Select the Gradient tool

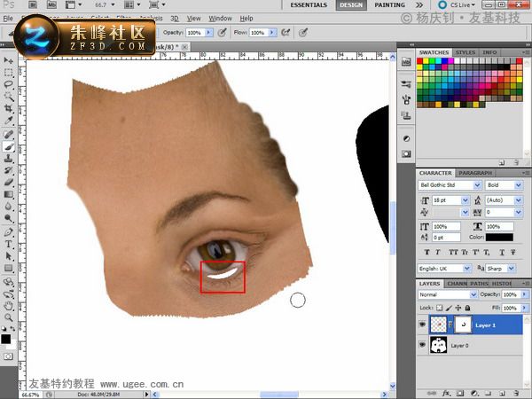click(9, 194)
